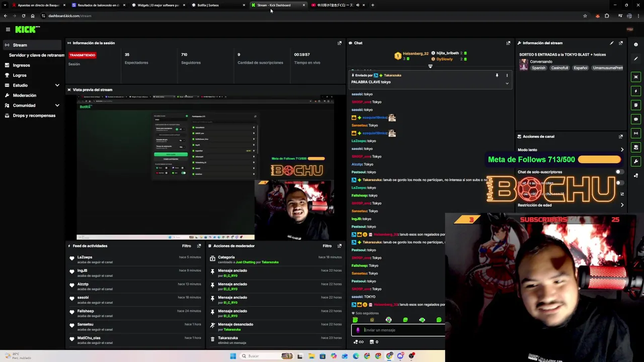Pop out Información del stream panel
Screen dimensions: 644x362
(x=620, y=43)
